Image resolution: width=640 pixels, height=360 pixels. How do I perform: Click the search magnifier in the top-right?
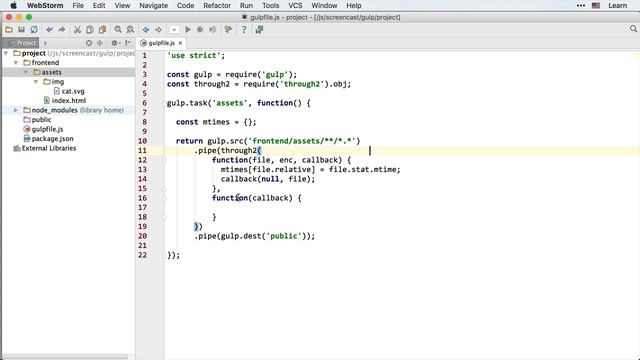(x=633, y=29)
